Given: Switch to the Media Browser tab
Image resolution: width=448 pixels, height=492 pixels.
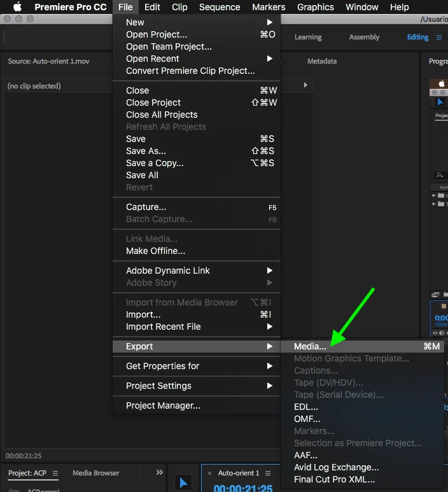Looking at the screenshot, I should pyautogui.click(x=96, y=473).
